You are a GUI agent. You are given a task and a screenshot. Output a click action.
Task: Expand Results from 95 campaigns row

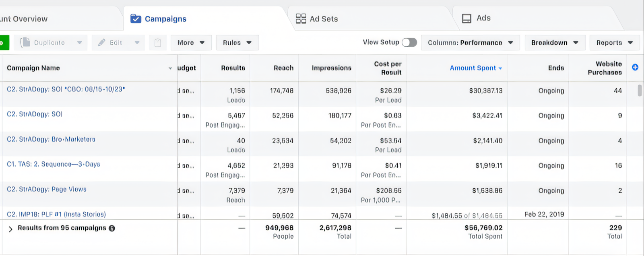tap(10, 229)
